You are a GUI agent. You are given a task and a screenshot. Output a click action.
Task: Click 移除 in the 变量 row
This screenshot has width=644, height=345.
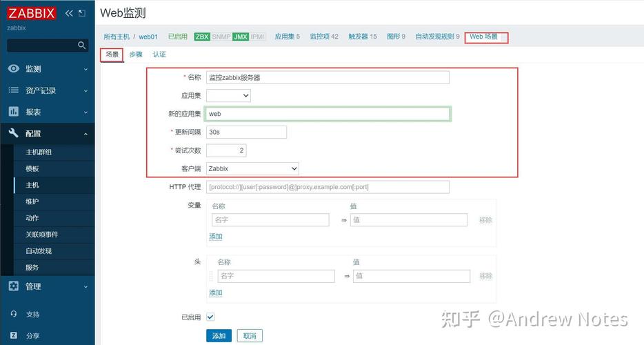[485, 220]
